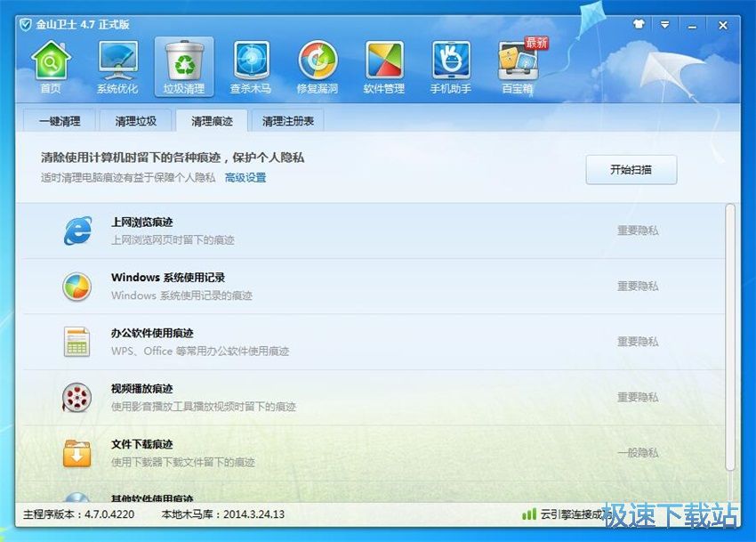Open the 百宝箱 toolbox icon

point(518,67)
